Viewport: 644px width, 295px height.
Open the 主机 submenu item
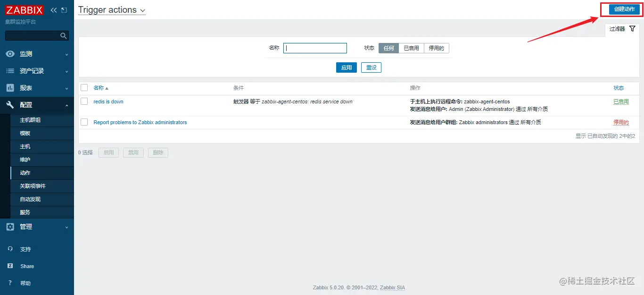coord(42,146)
